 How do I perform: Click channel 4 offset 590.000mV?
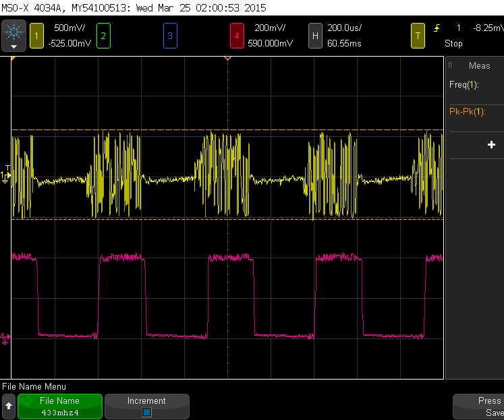coord(270,43)
